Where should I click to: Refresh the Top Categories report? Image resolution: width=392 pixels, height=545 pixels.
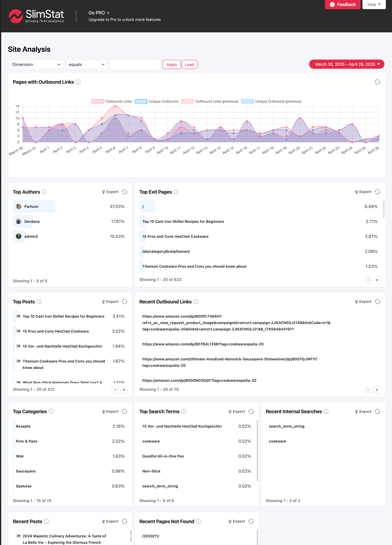click(124, 411)
